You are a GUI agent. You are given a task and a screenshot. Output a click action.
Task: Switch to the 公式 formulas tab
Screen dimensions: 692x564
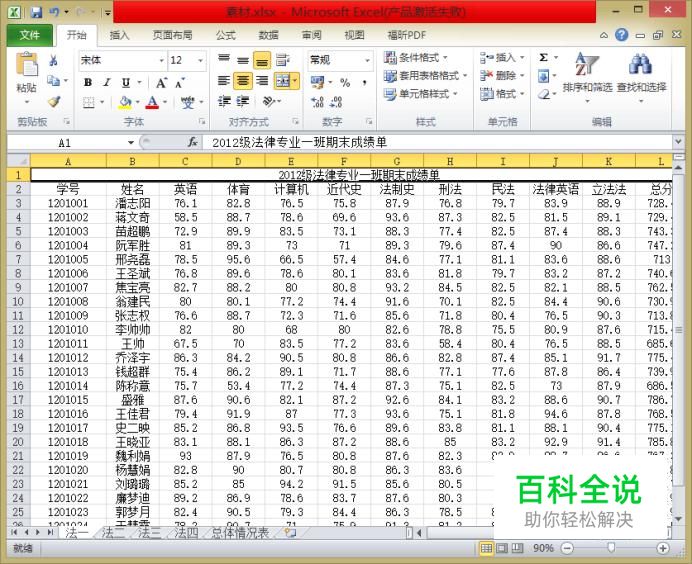(226, 35)
